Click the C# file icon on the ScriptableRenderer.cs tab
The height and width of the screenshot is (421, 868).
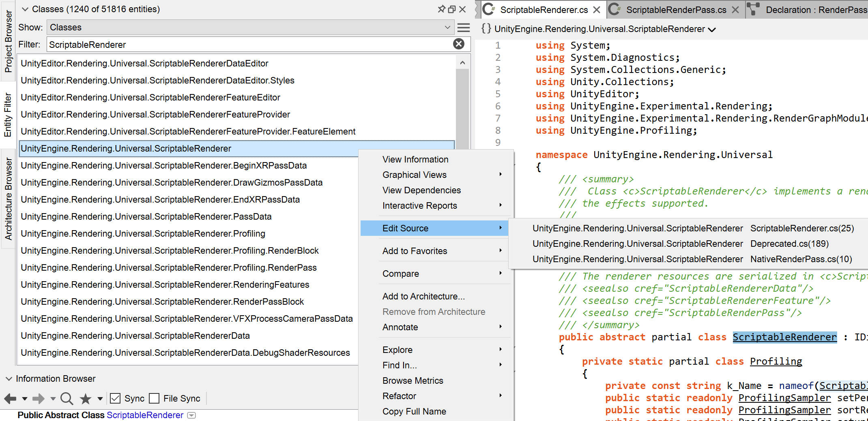(489, 9)
